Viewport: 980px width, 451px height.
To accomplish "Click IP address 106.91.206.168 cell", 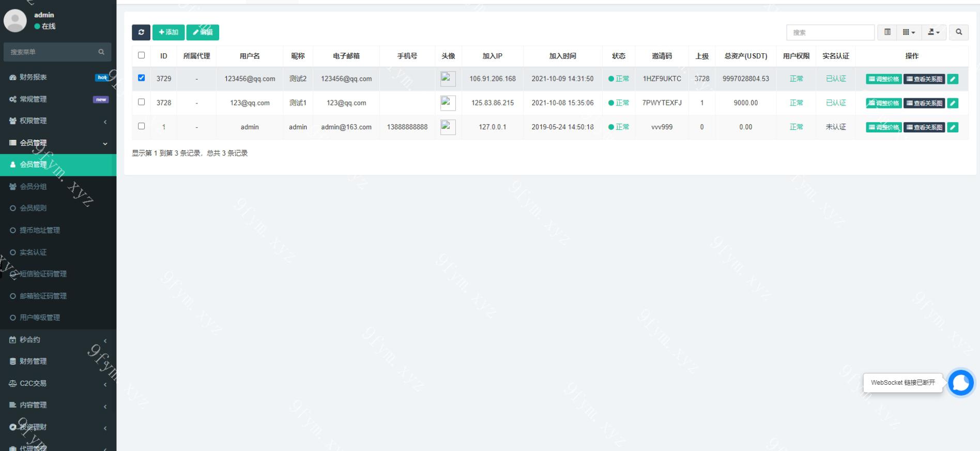I will [x=492, y=79].
